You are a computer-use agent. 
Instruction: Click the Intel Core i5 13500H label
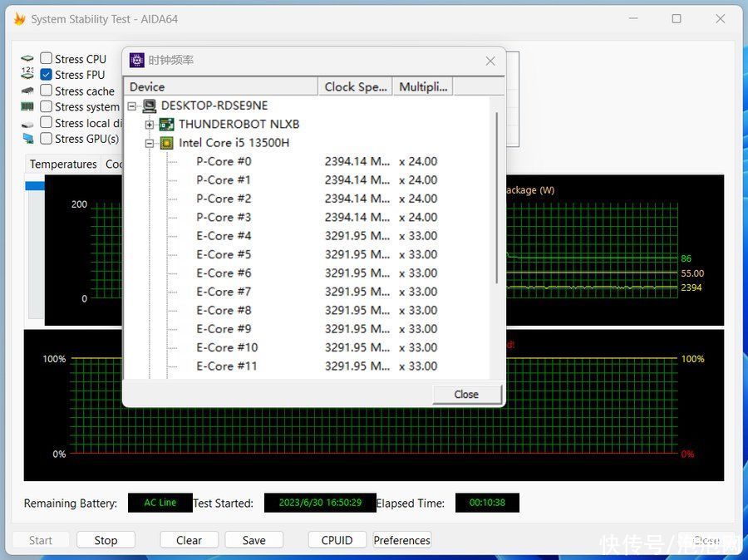click(234, 143)
